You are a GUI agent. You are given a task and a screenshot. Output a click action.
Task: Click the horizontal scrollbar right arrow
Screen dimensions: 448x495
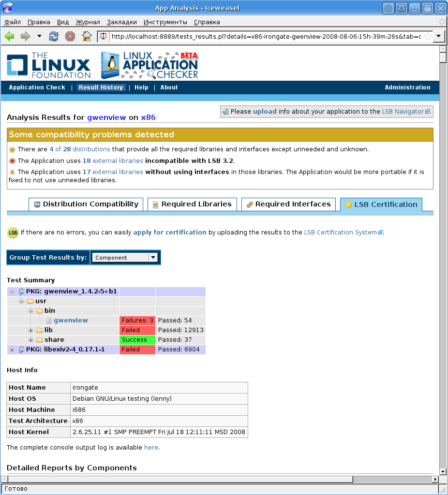coord(435,479)
